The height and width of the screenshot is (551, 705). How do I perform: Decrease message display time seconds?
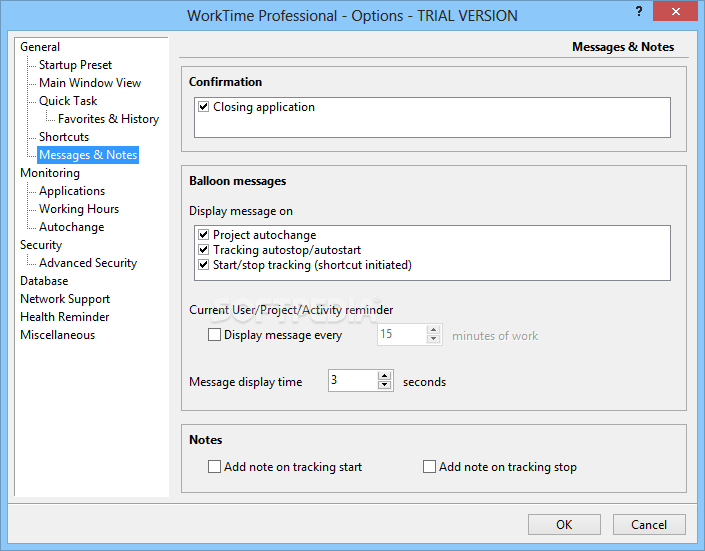point(384,385)
